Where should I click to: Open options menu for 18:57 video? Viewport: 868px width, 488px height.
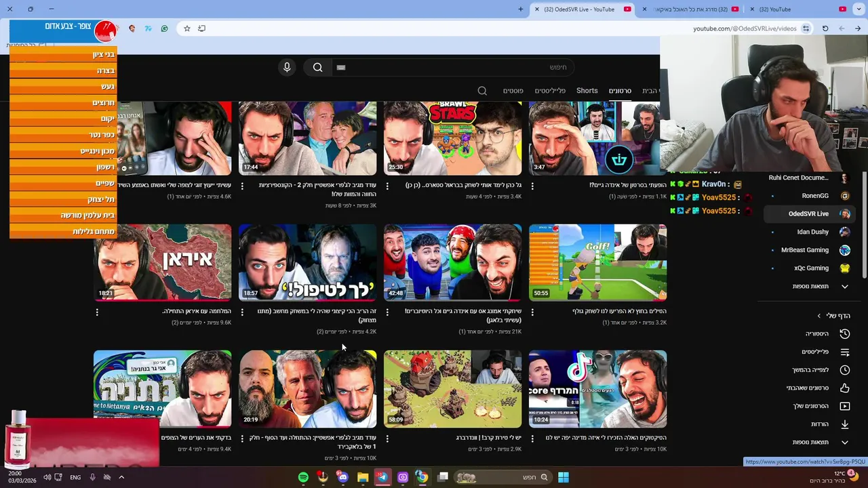pyautogui.click(x=242, y=312)
